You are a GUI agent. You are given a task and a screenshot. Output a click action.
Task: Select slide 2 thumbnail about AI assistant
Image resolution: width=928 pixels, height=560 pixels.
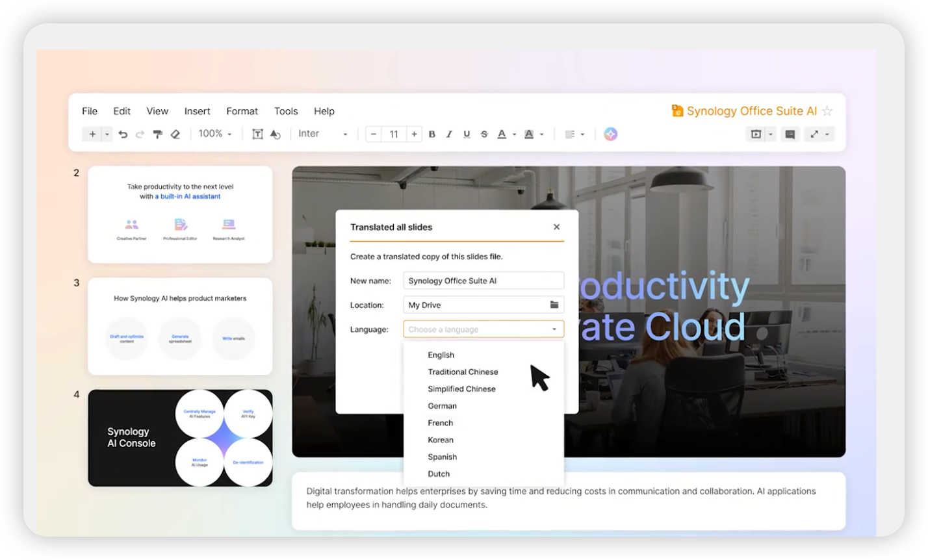click(180, 214)
